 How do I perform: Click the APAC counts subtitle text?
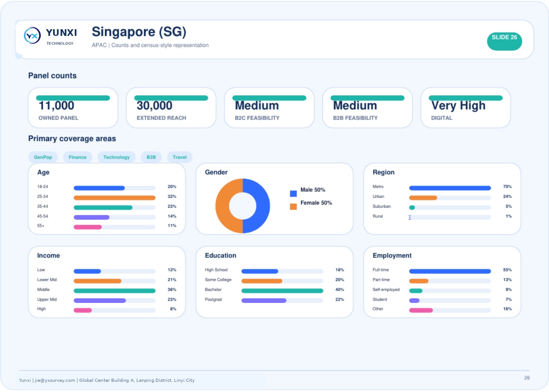click(x=150, y=45)
